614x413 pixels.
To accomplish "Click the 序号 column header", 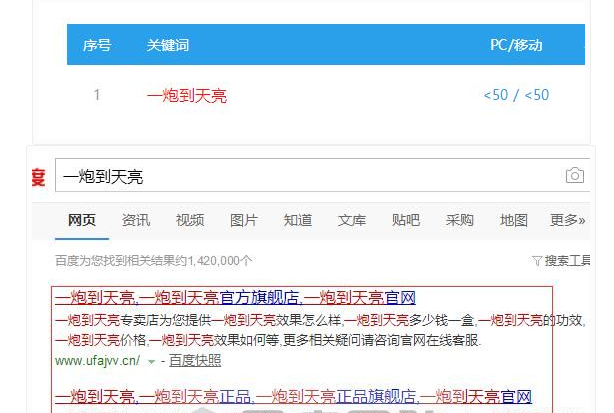I will (x=97, y=45).
